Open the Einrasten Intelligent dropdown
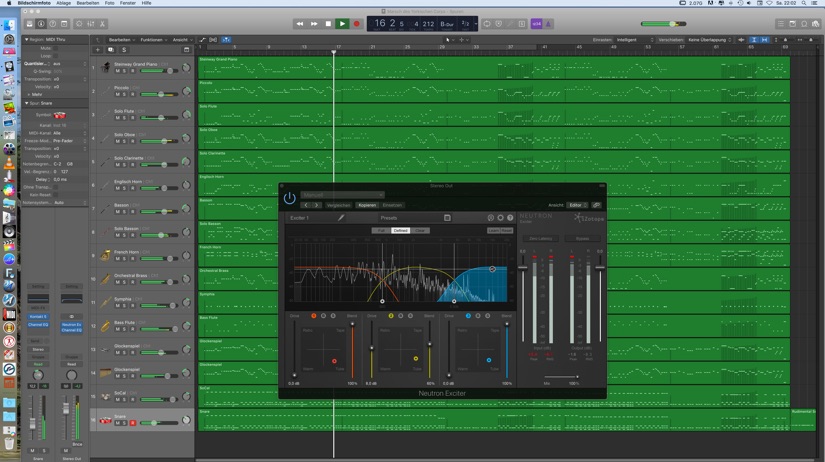Image resolution: width=825 pixels, height=462 pixels. click(x=635, y=39)
